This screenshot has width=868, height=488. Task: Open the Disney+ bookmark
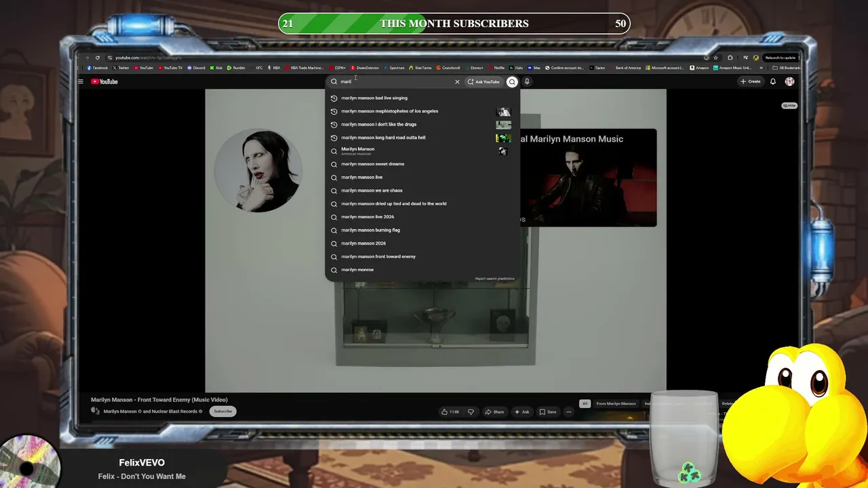pos(475,68)
